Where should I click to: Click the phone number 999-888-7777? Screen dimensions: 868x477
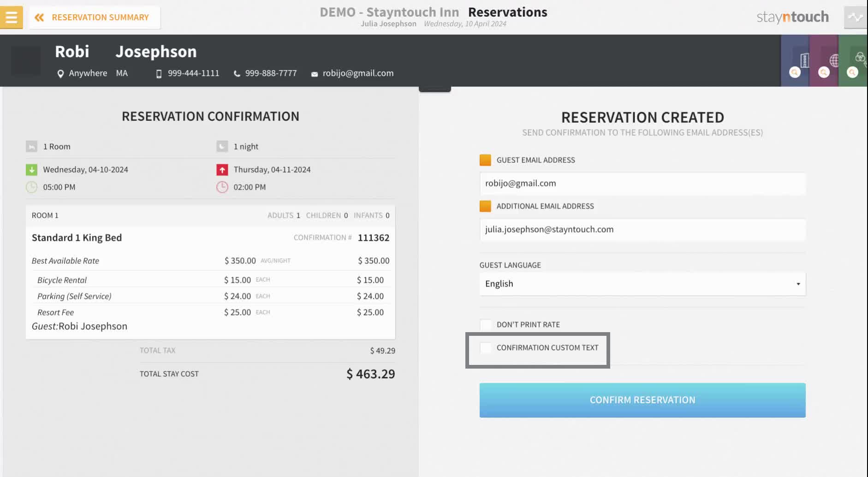pyautogui.click(x=271, y=73)
